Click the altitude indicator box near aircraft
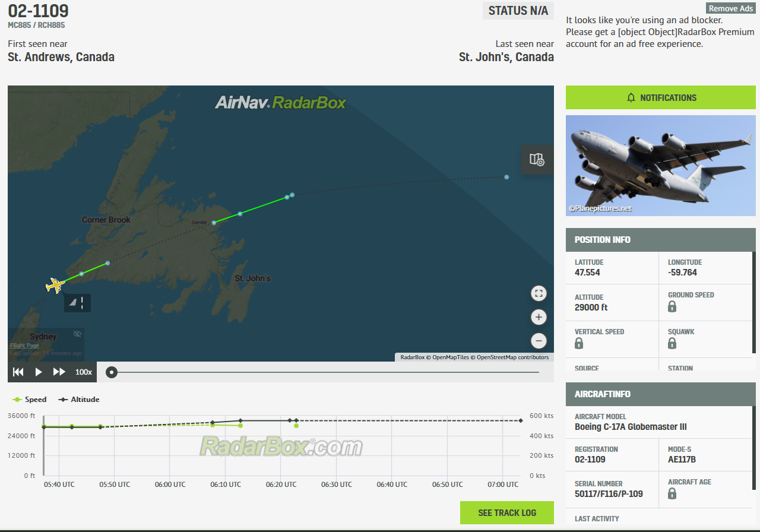 click(x=77, y=303)
